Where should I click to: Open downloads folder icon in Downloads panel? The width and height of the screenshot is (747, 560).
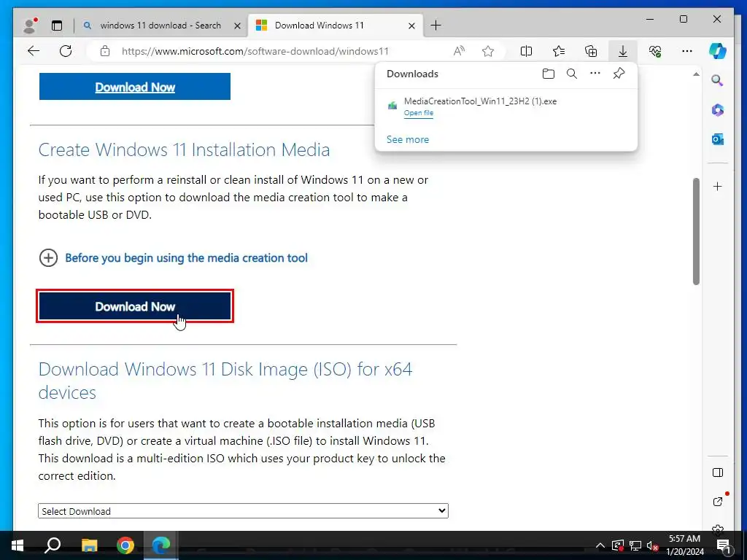click(x=549, y=74)
